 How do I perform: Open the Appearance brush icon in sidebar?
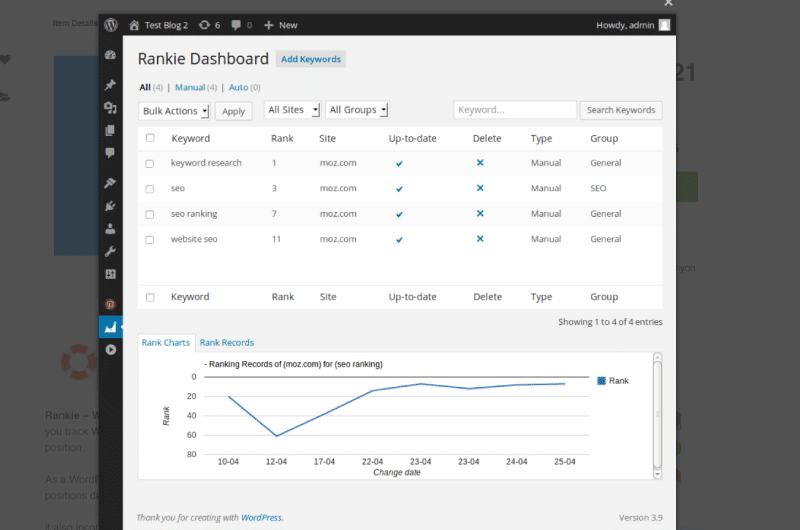click(x=110, y=183)
